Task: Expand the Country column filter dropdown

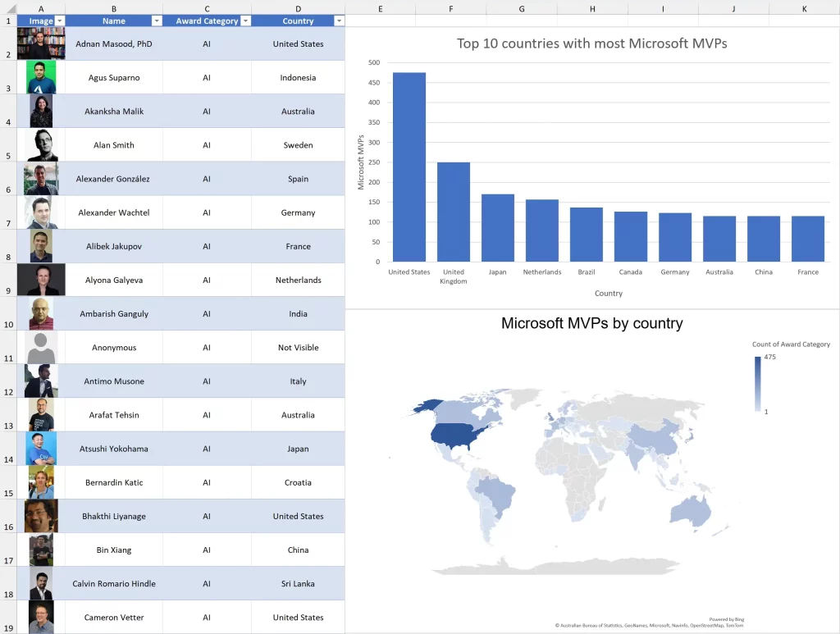Action: coord(339,21)
